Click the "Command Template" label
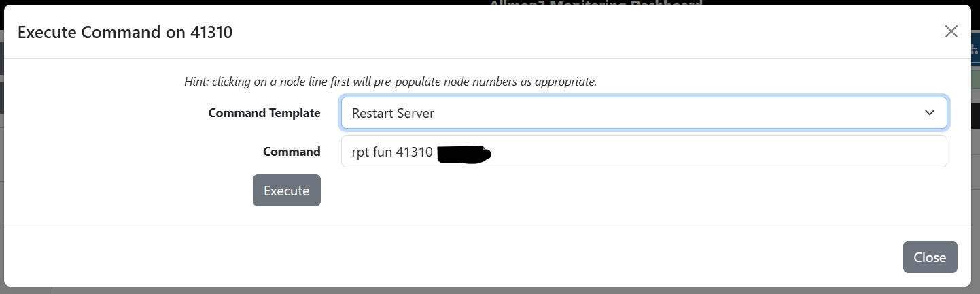The image size is (980, 294). (x=264, y=113)
